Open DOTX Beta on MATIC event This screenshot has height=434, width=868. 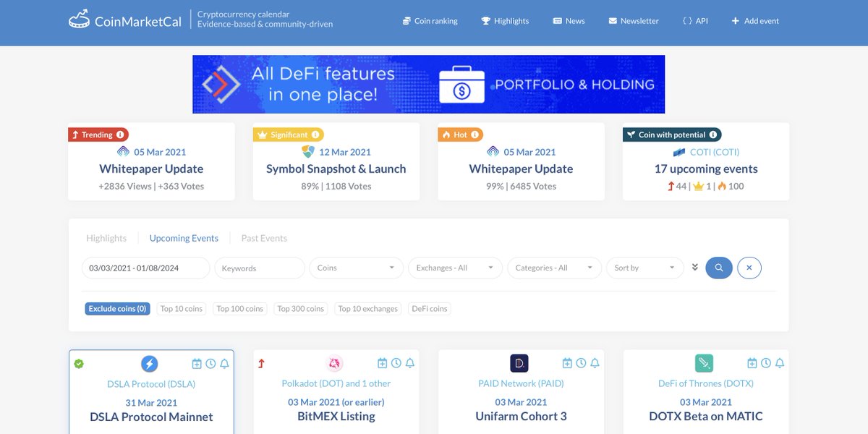pyautogui.click(x=706, y=417)
